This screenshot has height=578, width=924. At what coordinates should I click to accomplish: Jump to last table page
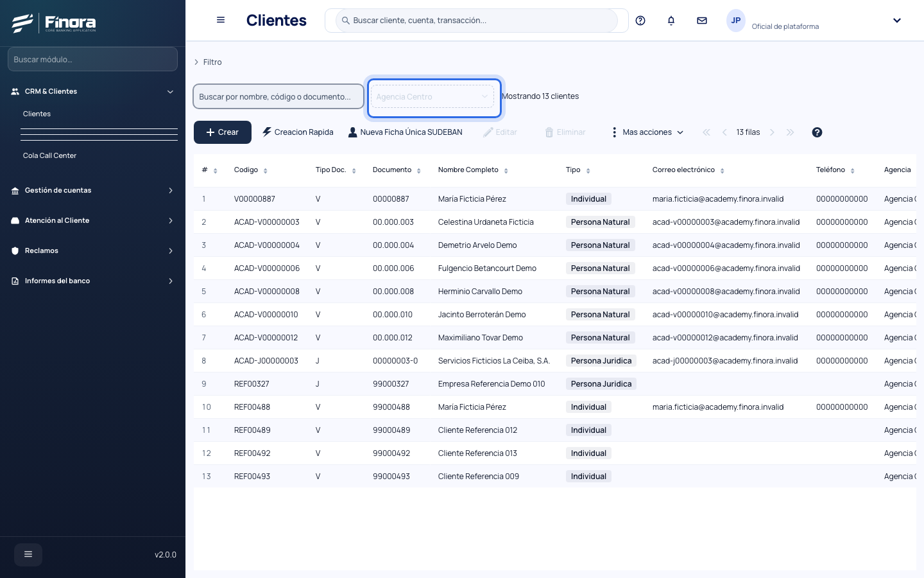tap(790, 132)
